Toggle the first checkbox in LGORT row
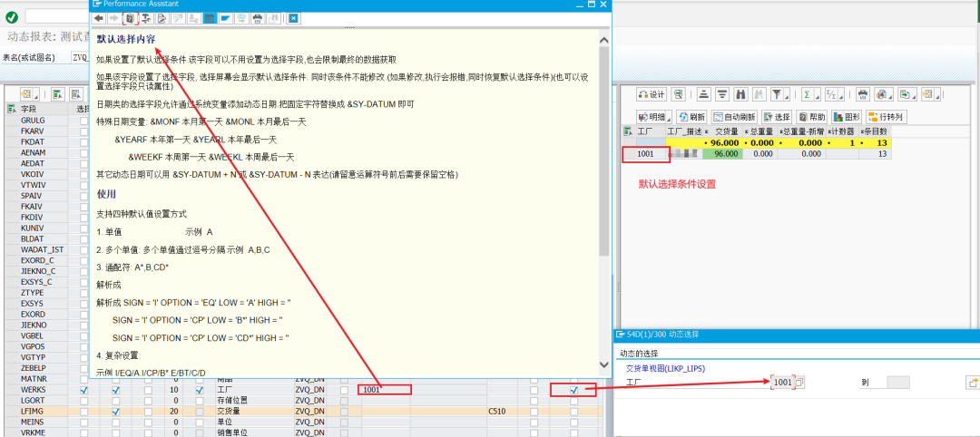 tap(84, 401)
